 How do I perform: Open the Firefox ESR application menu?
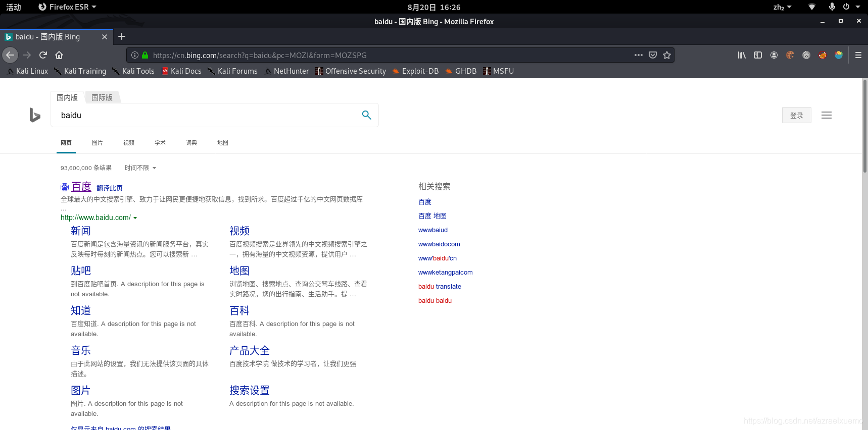[x=67, y=7]
